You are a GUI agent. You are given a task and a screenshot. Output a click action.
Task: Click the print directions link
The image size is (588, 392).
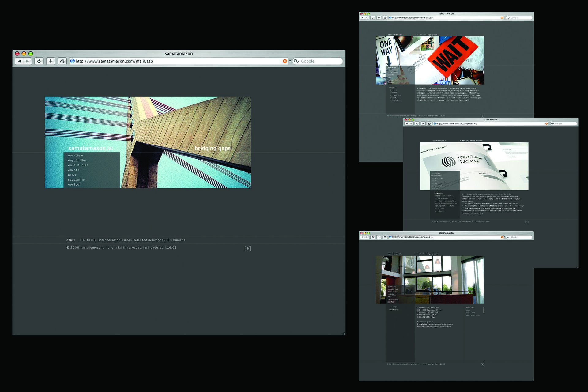pos(473,315)
